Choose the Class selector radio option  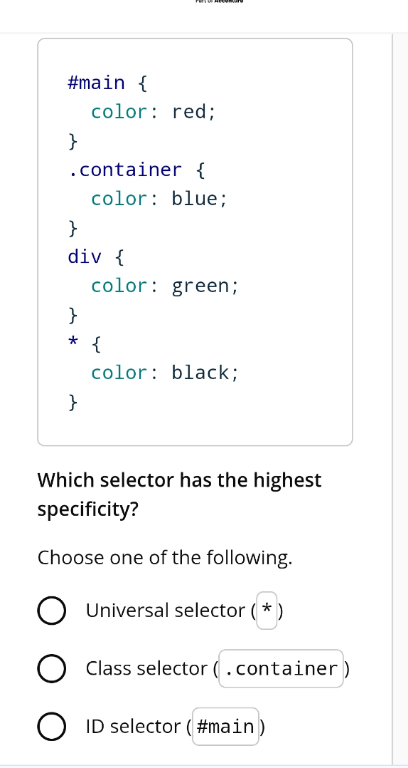tap(51, 669)
